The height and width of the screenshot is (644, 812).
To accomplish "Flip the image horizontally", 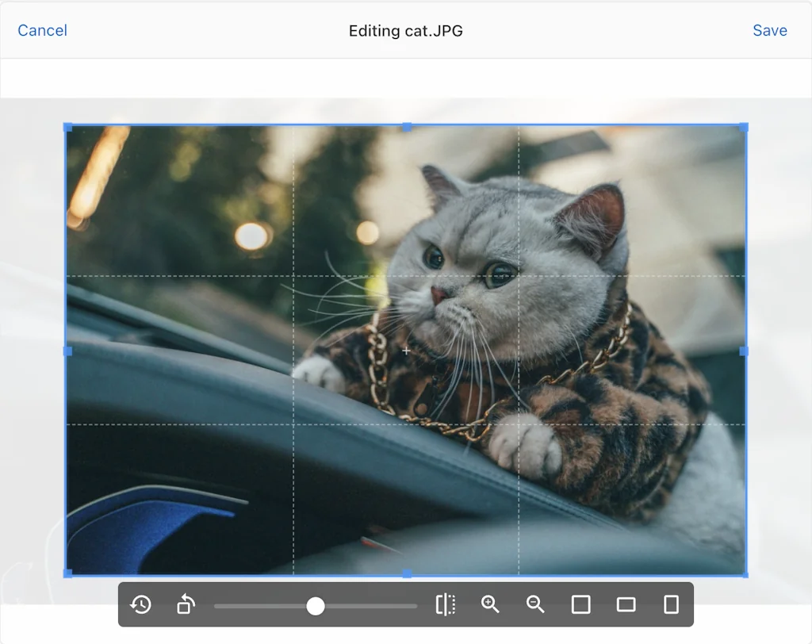I will [444, 604].
